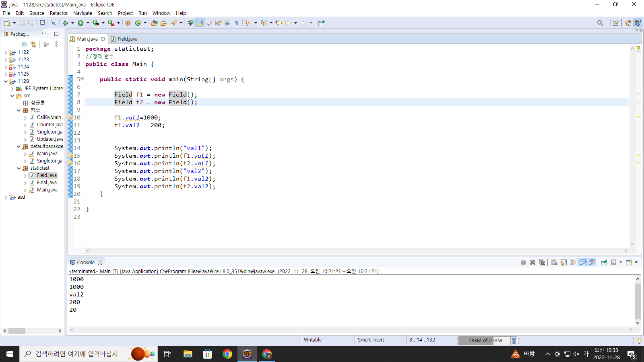Click the tip light bulb in status bar
Screen dimensions: 644x362
coord(639,341)
